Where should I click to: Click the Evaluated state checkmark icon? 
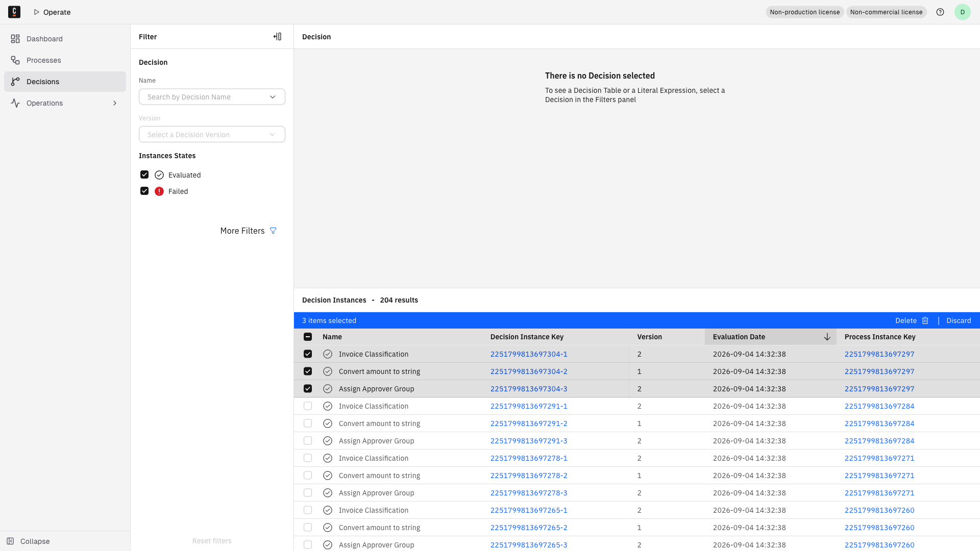click(159, 175)
